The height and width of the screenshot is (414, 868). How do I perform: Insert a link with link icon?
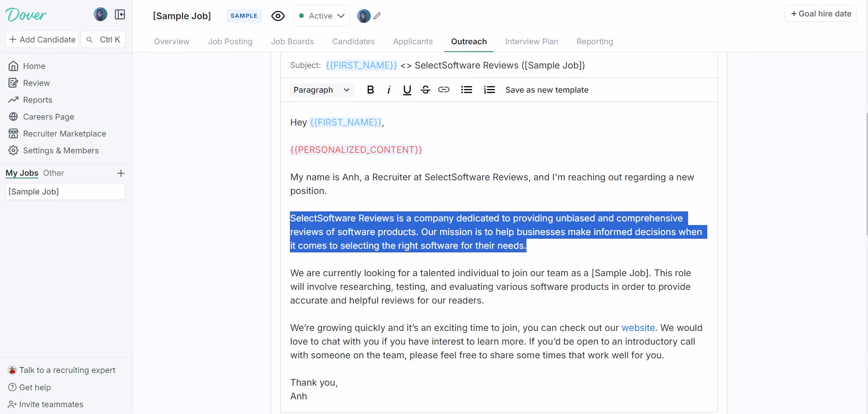tap(444, 90)
